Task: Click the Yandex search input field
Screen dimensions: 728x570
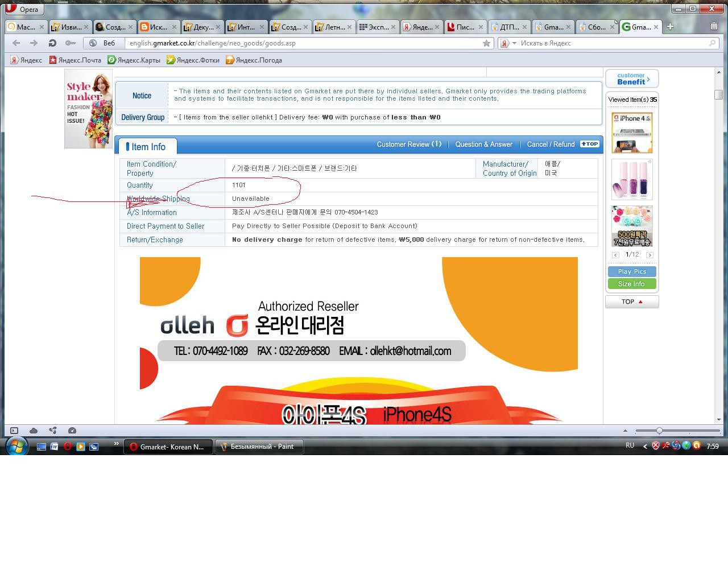Action: pyautogui.click(x=613, y=43)
